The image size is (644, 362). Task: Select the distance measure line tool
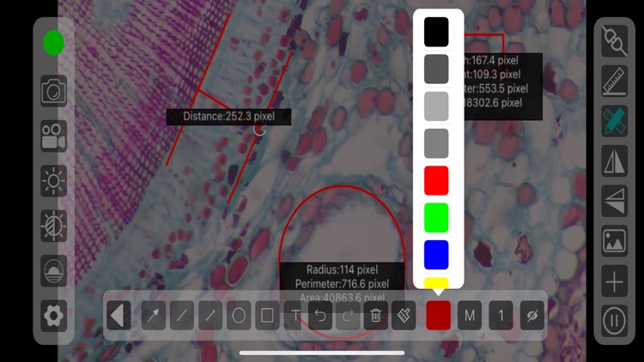[210, 315]
